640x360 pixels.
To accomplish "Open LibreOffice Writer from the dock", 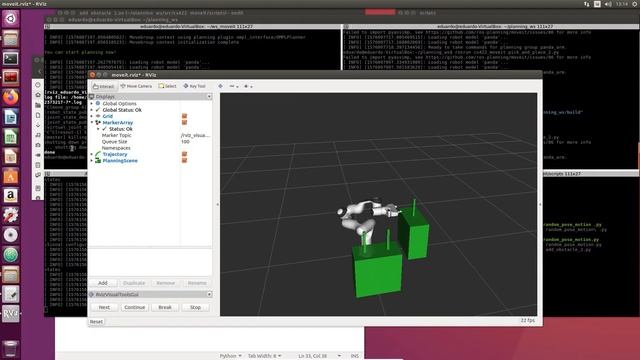I will (11, 117).
